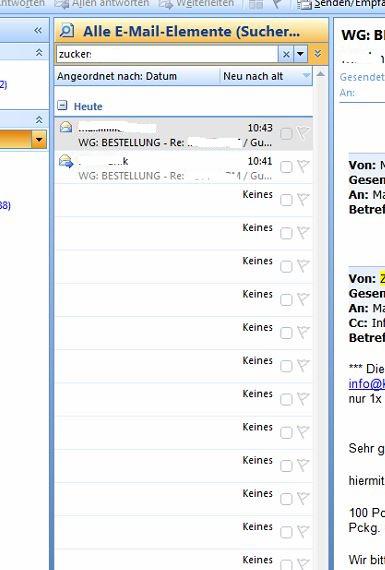Flag the 10:43 email for follow-up

pos(302,133)
